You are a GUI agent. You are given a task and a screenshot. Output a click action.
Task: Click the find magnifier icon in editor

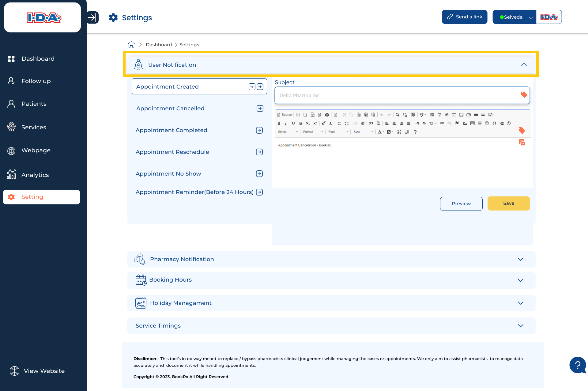(397, 115)
